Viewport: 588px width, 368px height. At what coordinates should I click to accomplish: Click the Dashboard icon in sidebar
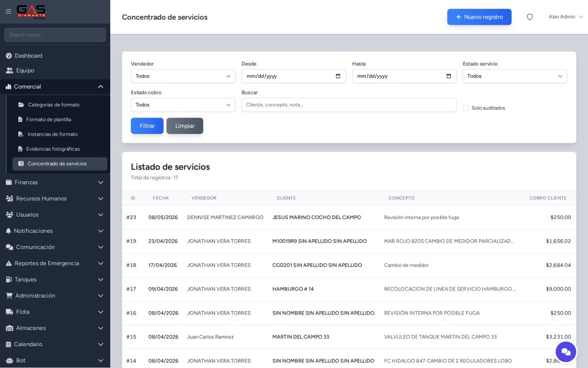click(9, 56)
